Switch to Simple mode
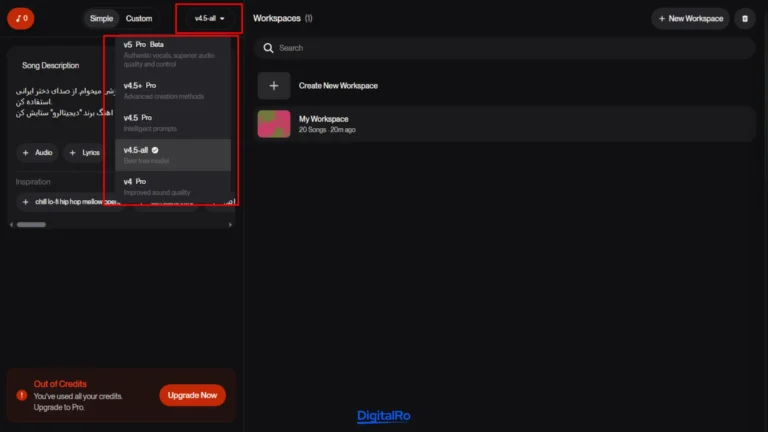Image resolution: width=768 pixels, height=432 pixels. (101, 18)
